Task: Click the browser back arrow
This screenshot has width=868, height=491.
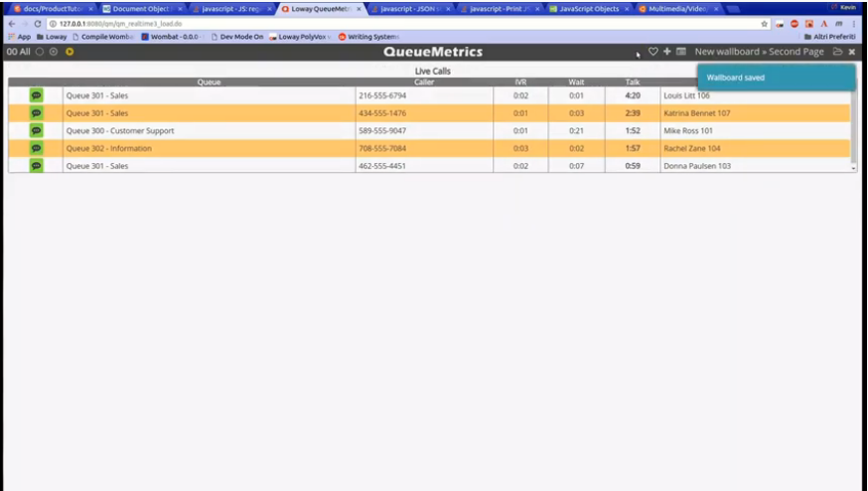Action: (12, 24)
